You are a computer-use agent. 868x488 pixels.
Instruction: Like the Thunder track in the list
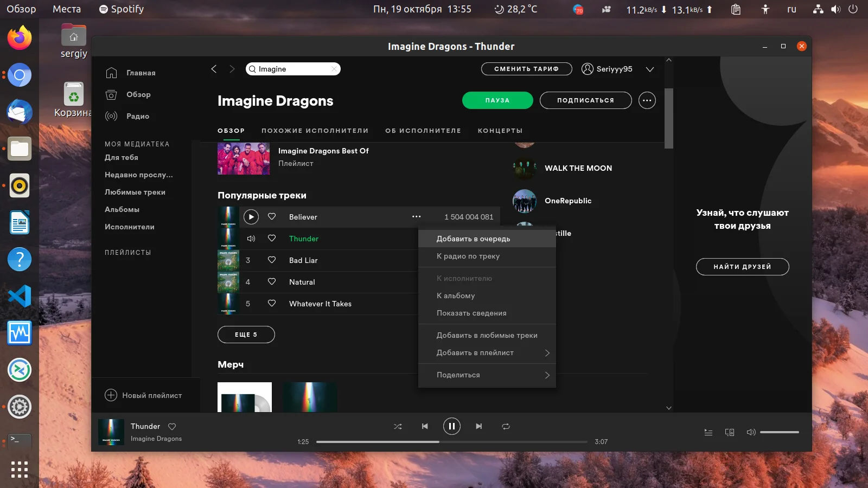[x=272, y=238]
